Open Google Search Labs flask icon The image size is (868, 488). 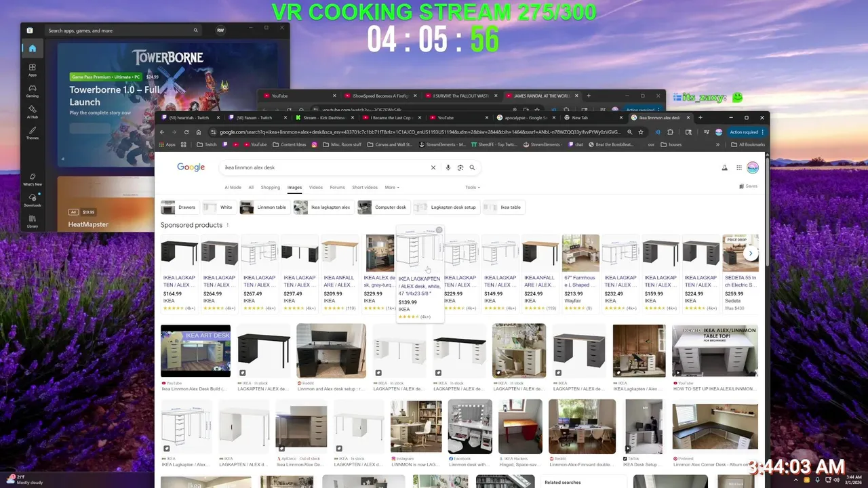[724, 167]
